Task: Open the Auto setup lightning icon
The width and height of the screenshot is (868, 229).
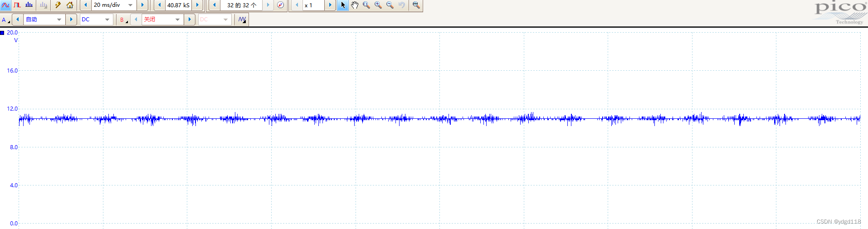Action: point(58,5)
